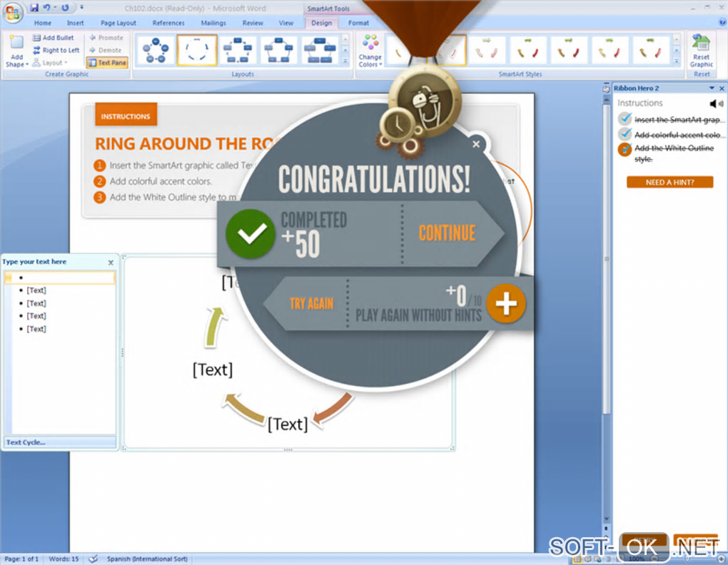Click the orange plus icon to play without hints

pyautogui.click(x=506, y=303)
